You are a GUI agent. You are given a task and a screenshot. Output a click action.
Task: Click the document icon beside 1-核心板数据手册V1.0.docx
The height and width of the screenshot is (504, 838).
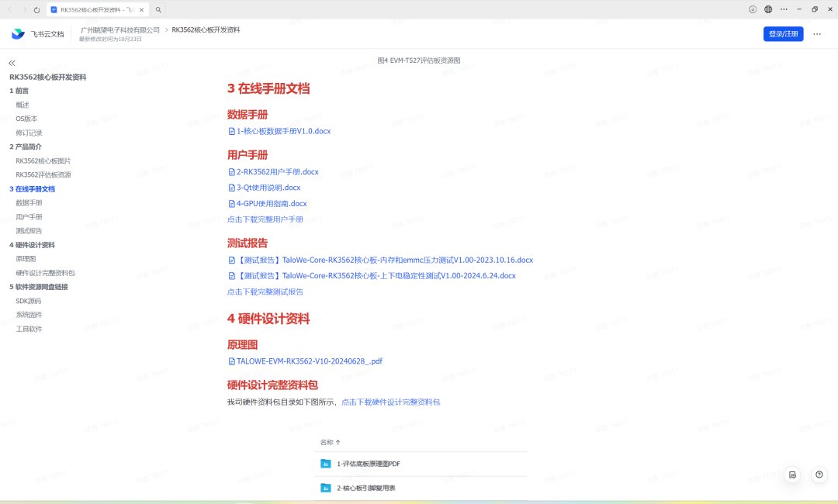tap(232, 131)
